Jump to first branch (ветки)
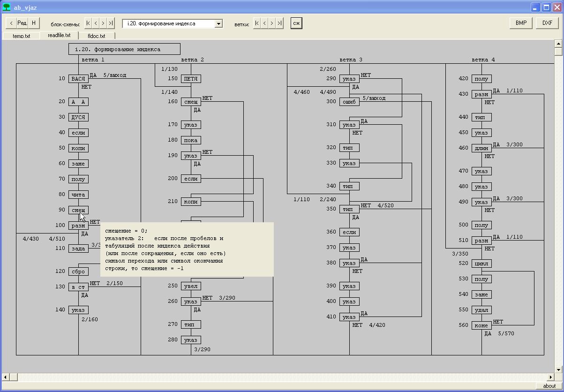Screen dimensions: 564x392 (257, 23)
